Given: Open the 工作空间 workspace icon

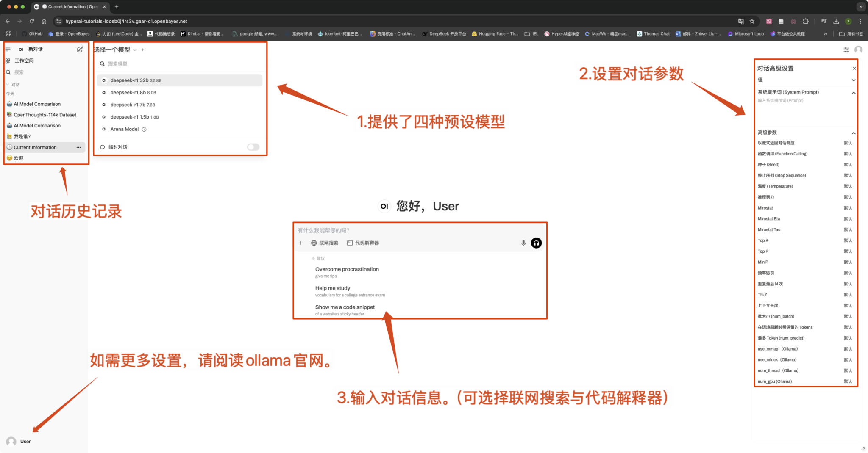Looking at the screenshot, I should pos(8,61).
